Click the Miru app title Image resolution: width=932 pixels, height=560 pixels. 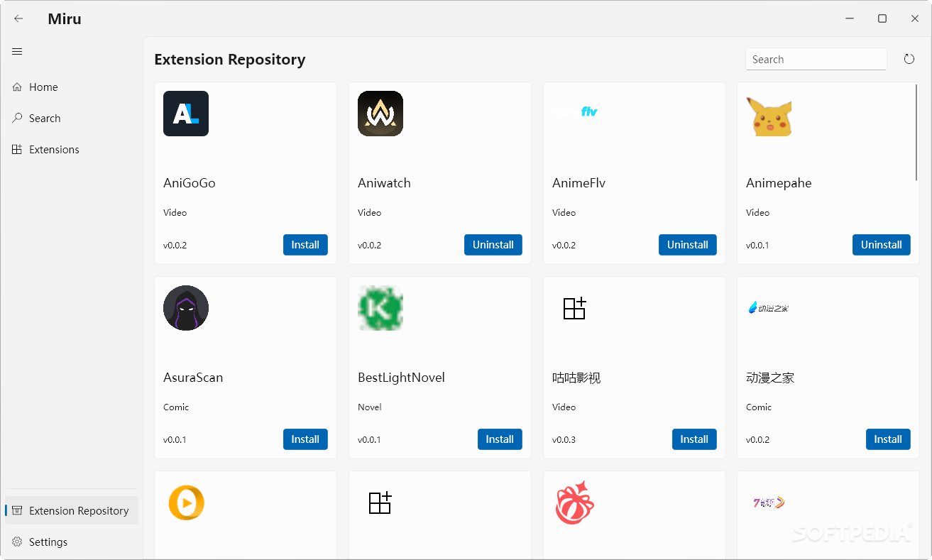[x=65, y=19]
